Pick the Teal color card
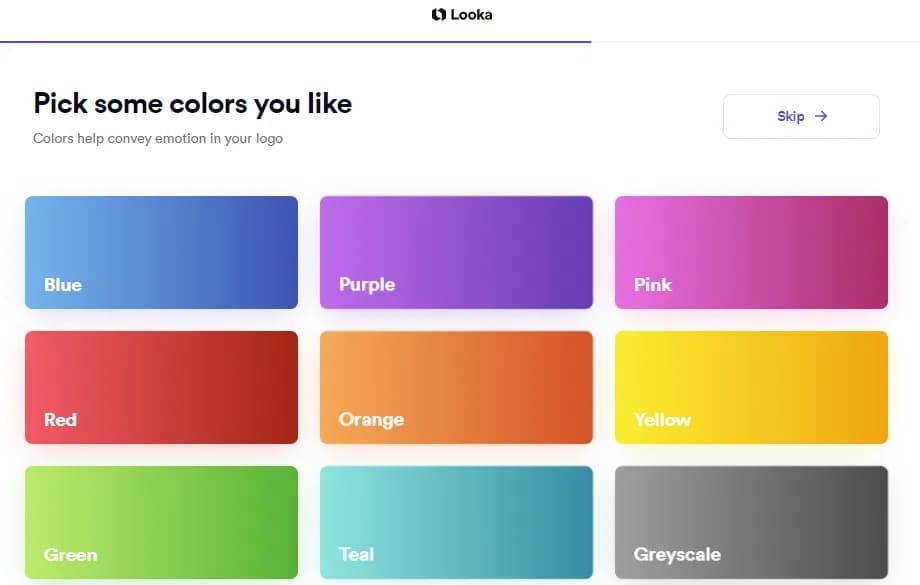920x585 pixels. point(456,522)
